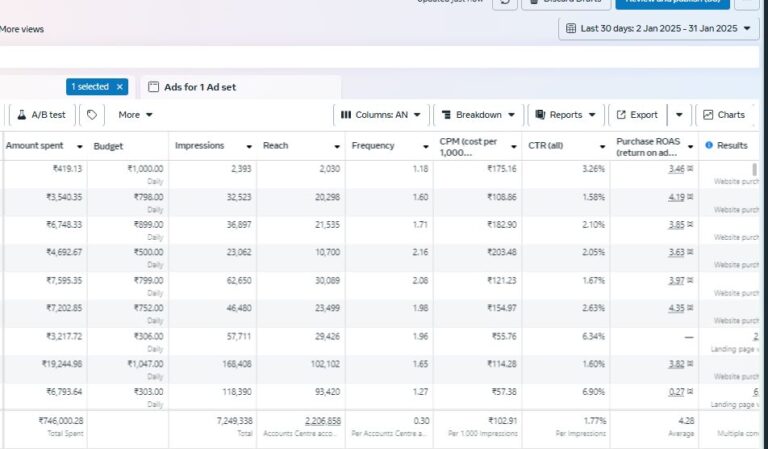The width and height of the screenshot is (768, 449).
Task: Click attribution icon next to ROAS 4.19
Action: click(690, 197)
